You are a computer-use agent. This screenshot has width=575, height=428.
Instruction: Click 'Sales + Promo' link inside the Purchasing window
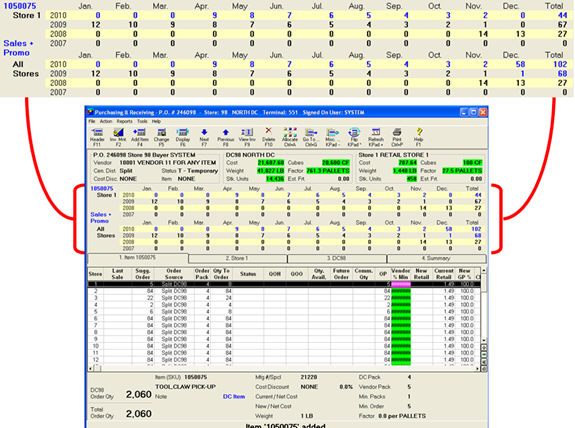coord(100,217)
